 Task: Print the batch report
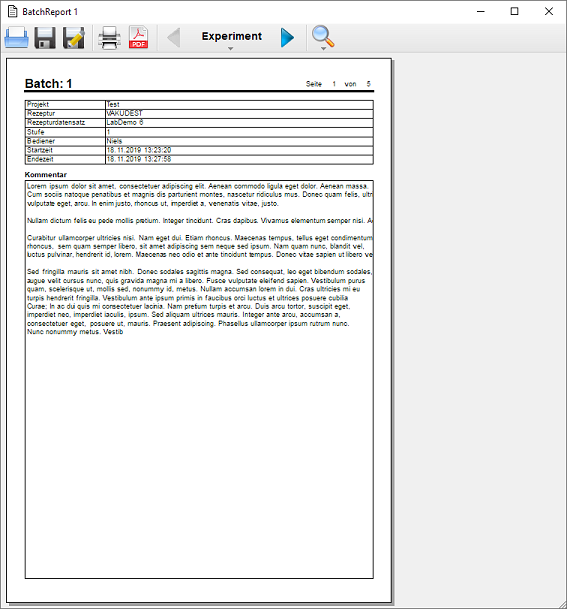tap(109, 38)
